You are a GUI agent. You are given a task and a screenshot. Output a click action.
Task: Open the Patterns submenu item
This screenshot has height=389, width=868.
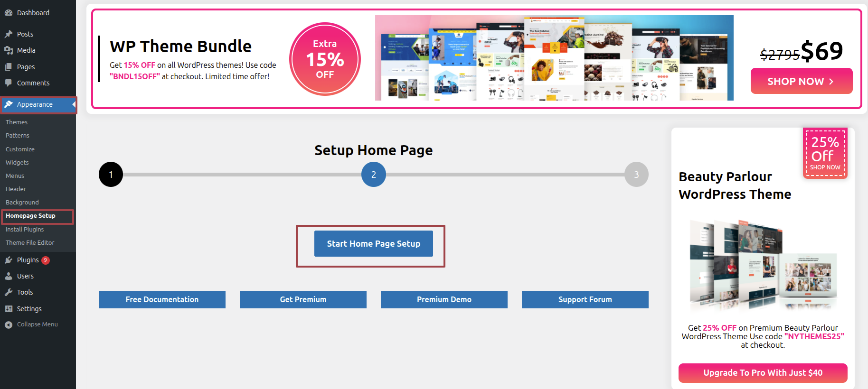click(x=18, y=136)
